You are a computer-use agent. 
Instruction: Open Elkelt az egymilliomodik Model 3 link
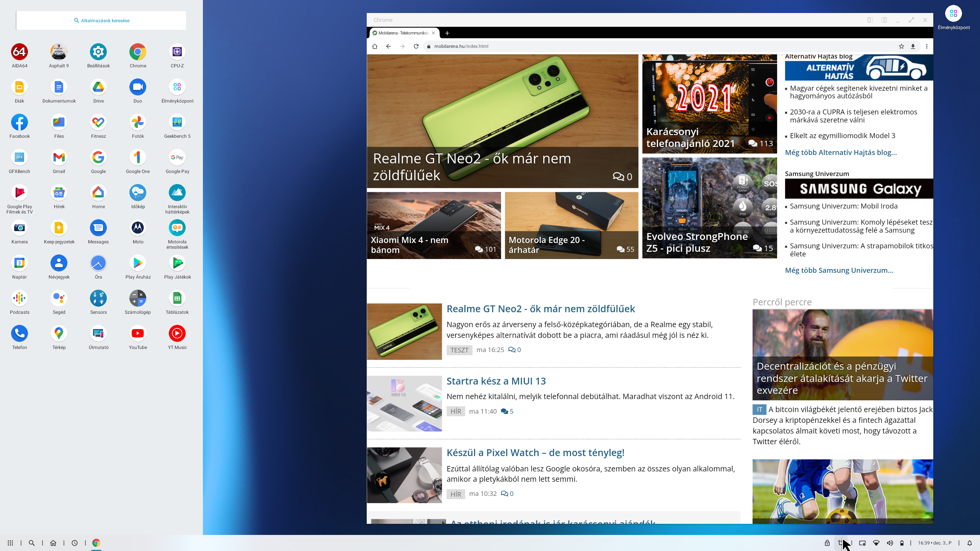(843, 135)
